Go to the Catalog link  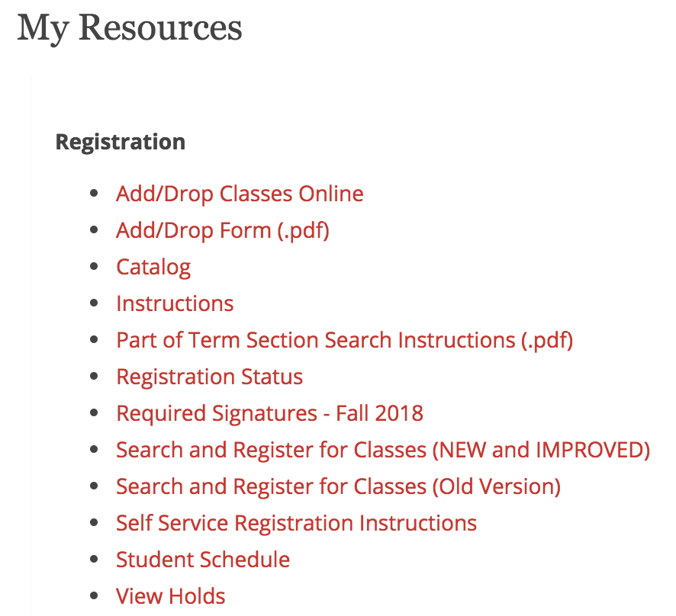click(153, 268)
